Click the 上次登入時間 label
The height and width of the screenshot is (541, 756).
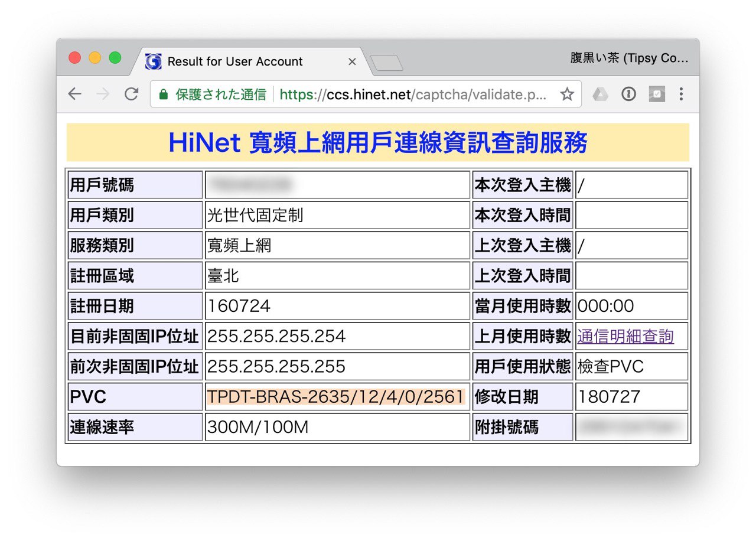pyautogui.click(x=523, y=275)
